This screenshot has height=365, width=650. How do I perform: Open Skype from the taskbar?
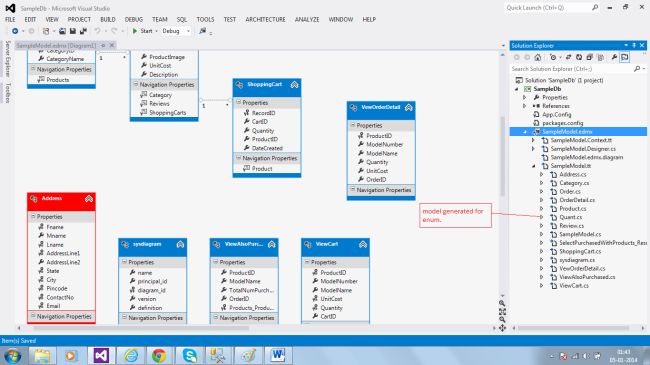190,355
